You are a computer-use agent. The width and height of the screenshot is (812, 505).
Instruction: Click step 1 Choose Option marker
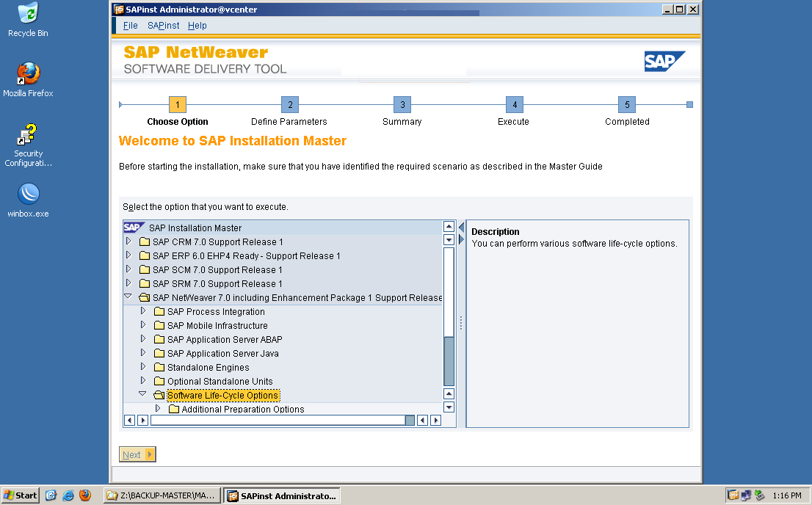pos(177,105)
